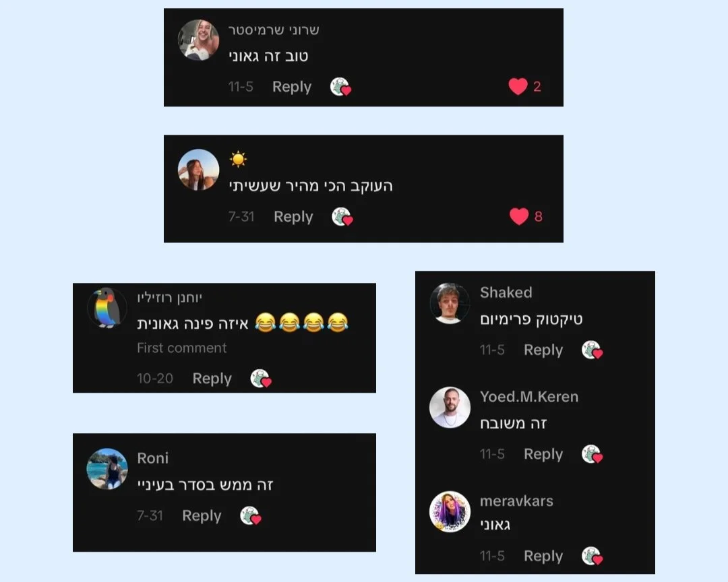Tap the heart on the comment with 2 likes
The image size is (728, 582).
click(x=518, y=86)
